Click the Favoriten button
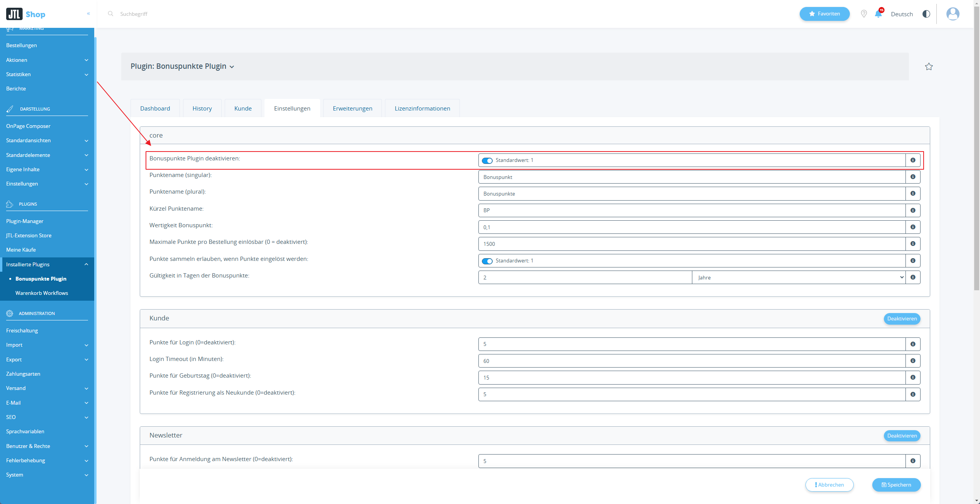 pos(824,14)
